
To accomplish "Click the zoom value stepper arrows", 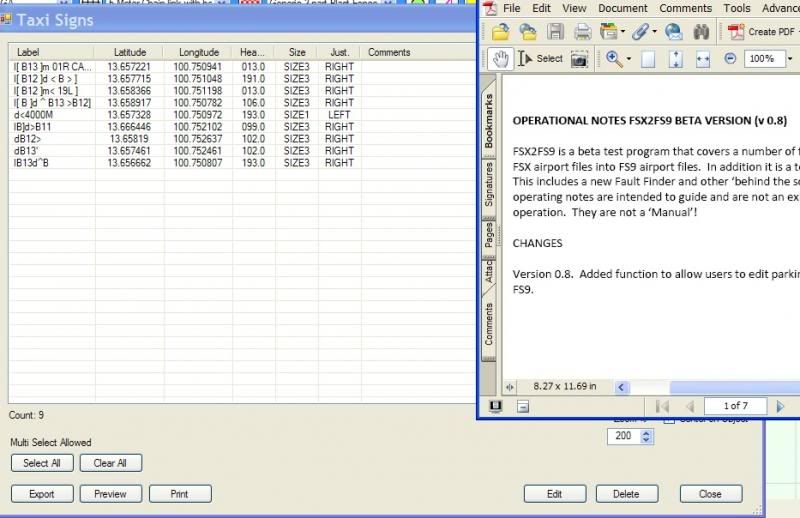I will coord(645,437).
